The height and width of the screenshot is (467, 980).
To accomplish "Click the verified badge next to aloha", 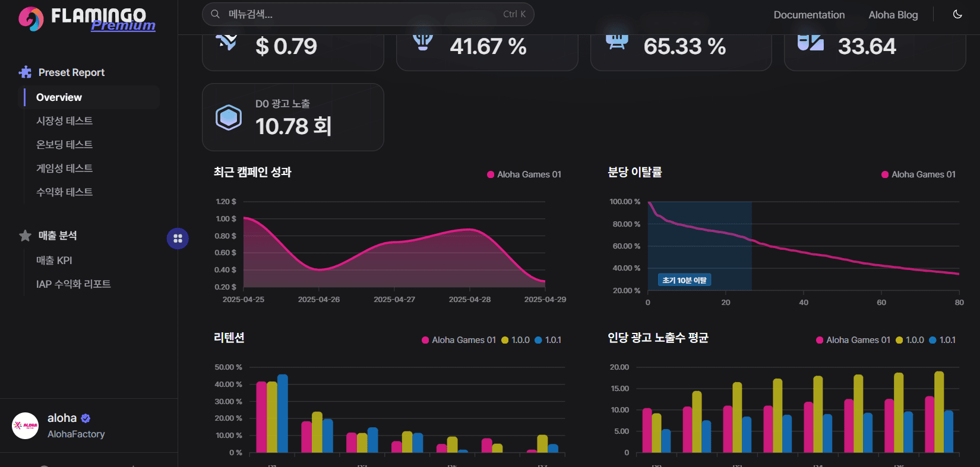I will (86, 418).
